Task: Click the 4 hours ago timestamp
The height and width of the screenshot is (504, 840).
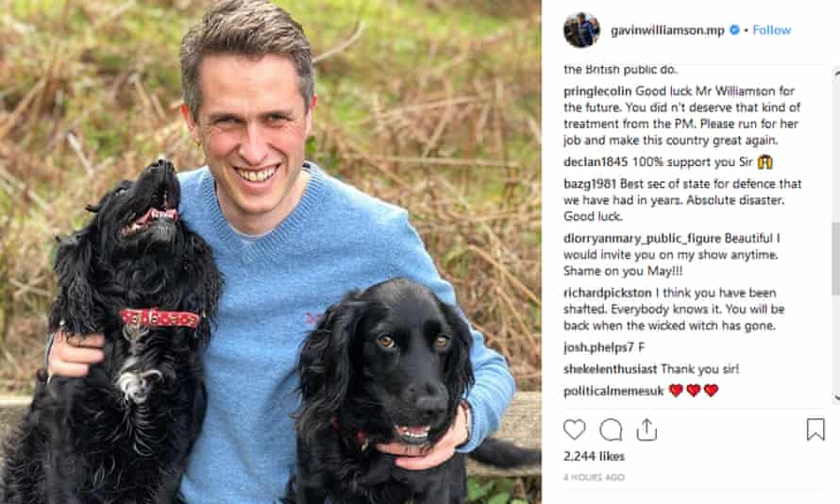Action: pyautogui.click(x=594, y=478)
